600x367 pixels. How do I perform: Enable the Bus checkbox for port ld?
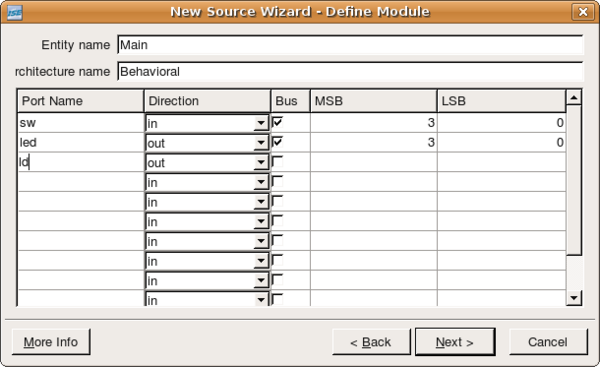pyautogui.click(x=277, y=161)
